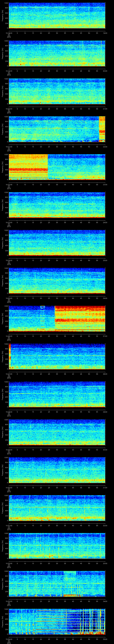Select the 19:30:00 start time label
Viewport: 114px width, 644px height.
pyautogui.click(x=9, y=488)
